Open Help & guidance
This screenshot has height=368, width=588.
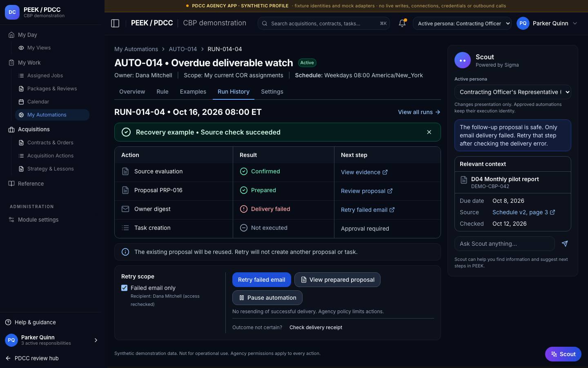tap(31, 322)
